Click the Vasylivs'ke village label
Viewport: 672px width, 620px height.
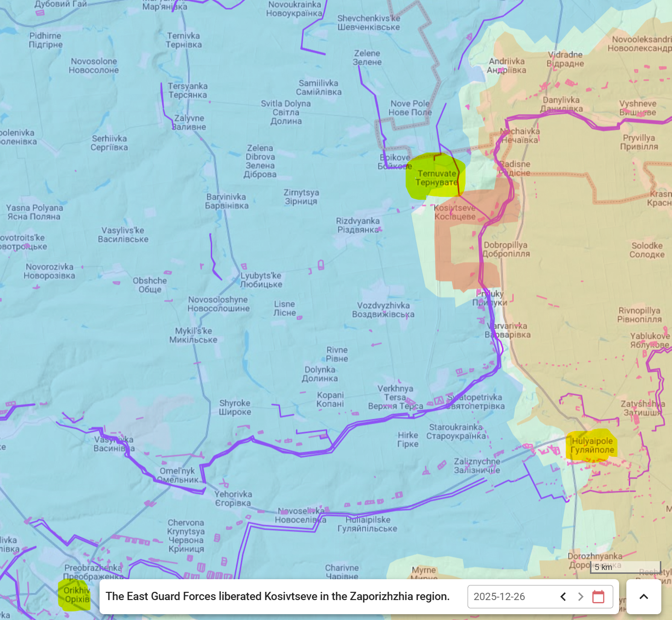click(123, 235)
